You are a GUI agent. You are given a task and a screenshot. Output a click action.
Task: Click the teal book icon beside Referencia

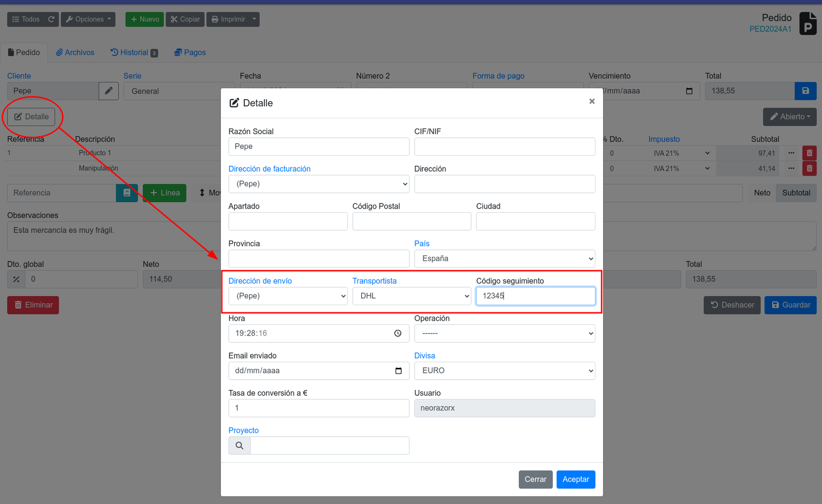(127, 193)
